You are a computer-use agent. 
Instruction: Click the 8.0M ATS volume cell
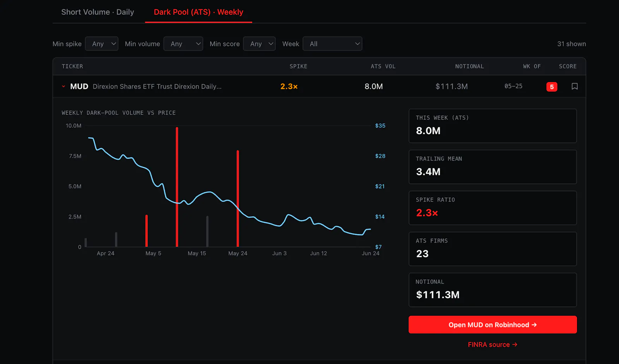[x=374, y=86]
